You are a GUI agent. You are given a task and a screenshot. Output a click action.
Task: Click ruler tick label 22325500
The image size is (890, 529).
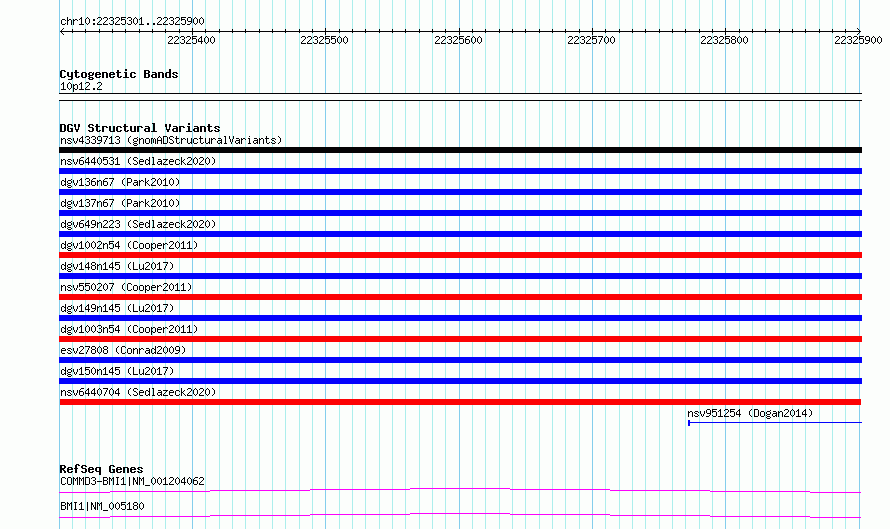(x=324, y=40)
